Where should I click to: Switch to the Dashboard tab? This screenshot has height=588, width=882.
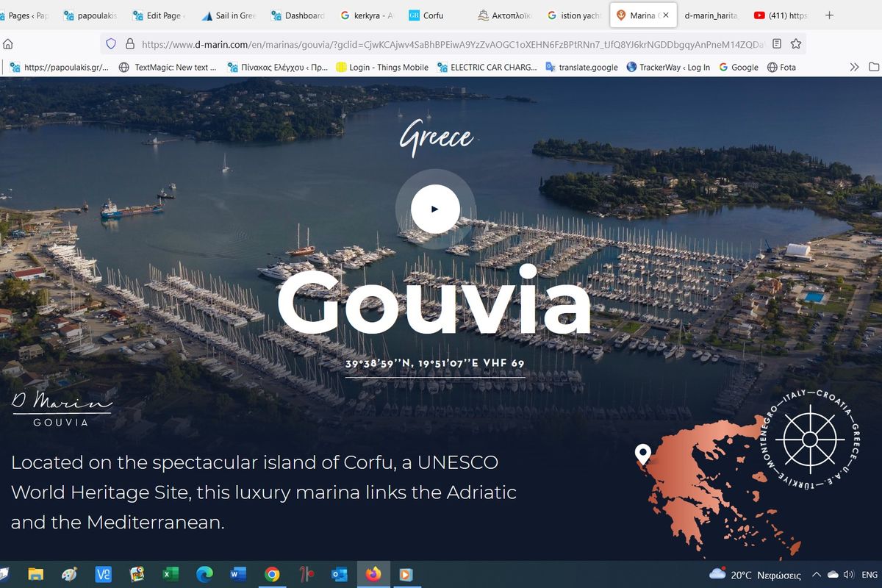pyautogui.click(x=298, y=15)
